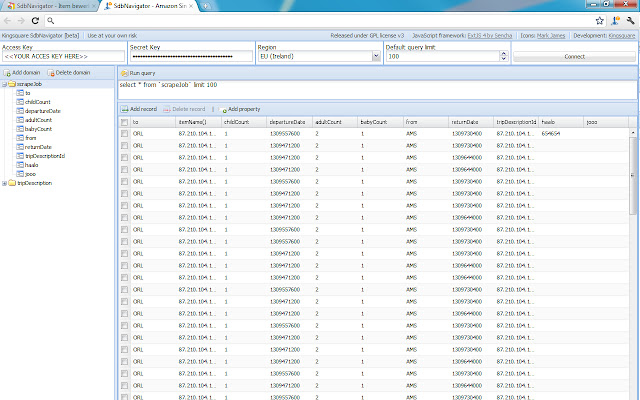Select the departureDate attribute in tree
This screenshot has width=640, height=400.
pyautogui.click(x=42, y=110)
